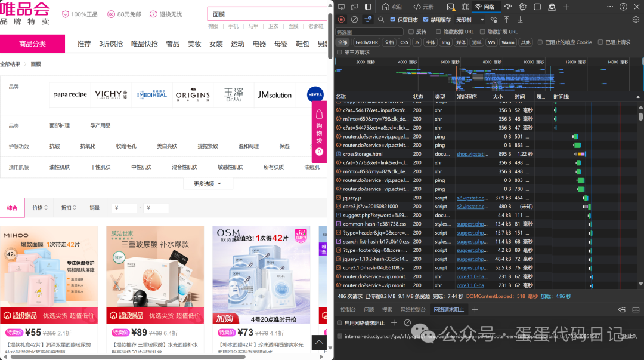Enable network request blocking (启用网络请求阻止) checkbox

click(x=339, y=323)
